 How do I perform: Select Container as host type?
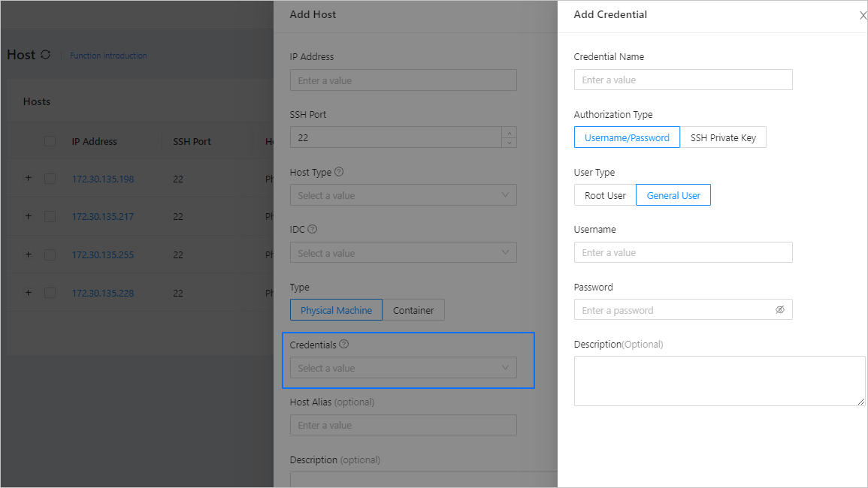[x=413, y=310]
